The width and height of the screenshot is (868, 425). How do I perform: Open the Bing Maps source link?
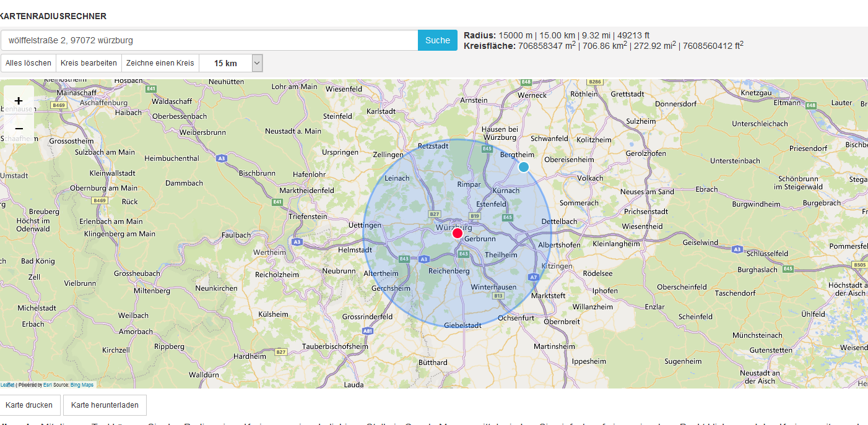click(80, 385)
